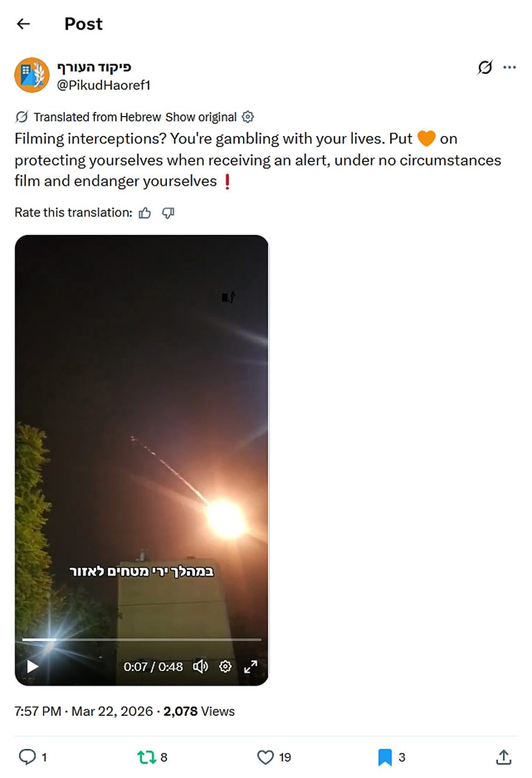532x778 pixels.
Task: Open the share options icon
Action: 504,756
